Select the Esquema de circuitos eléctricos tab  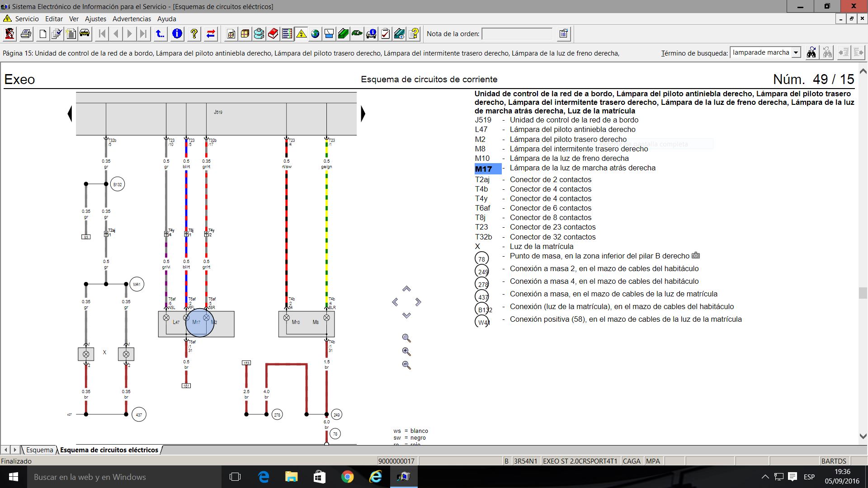coord(109,450)
